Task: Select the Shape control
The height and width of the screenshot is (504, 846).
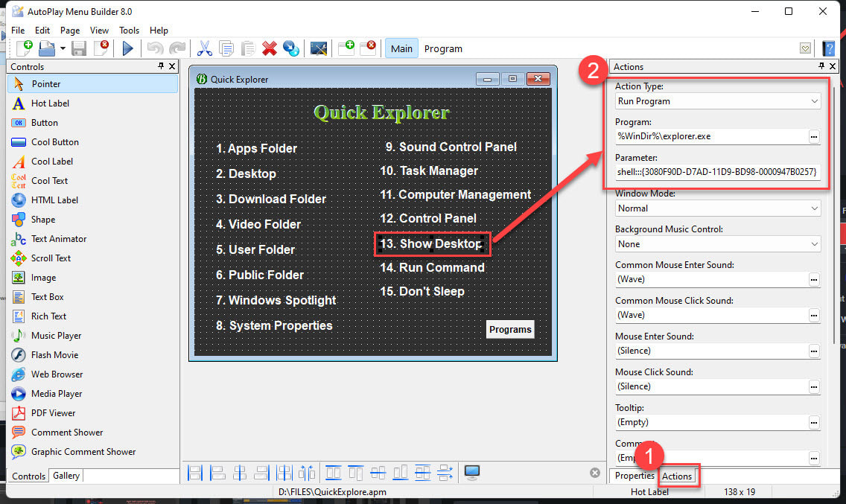Action: pyautogui.click(x=93, y=219)
